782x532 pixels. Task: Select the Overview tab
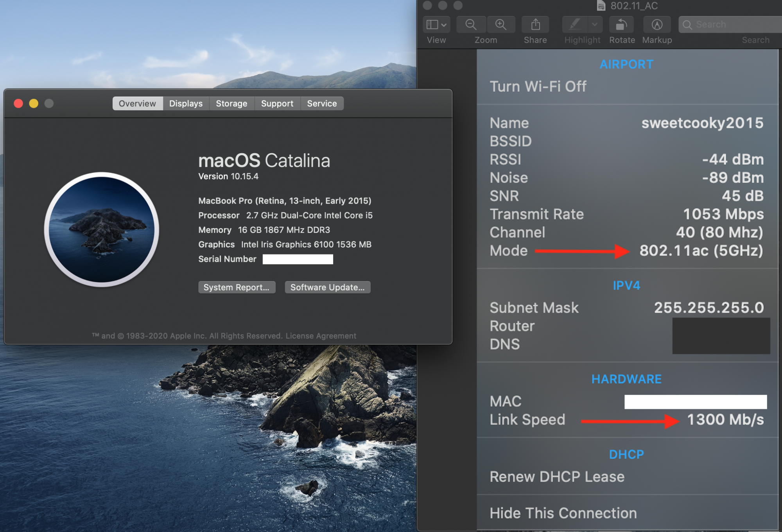137,104
